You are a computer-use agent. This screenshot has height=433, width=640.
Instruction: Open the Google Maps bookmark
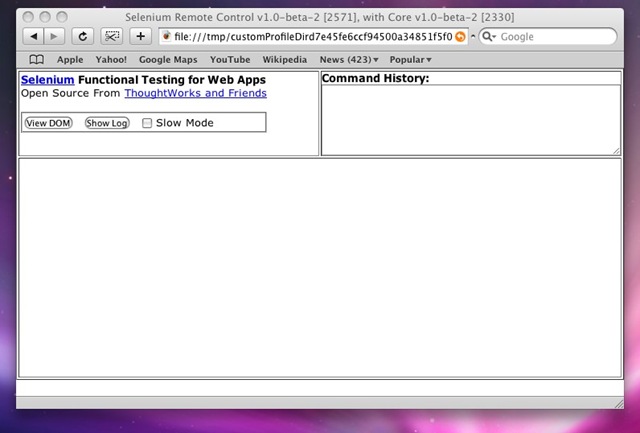(x=168, y=60)
